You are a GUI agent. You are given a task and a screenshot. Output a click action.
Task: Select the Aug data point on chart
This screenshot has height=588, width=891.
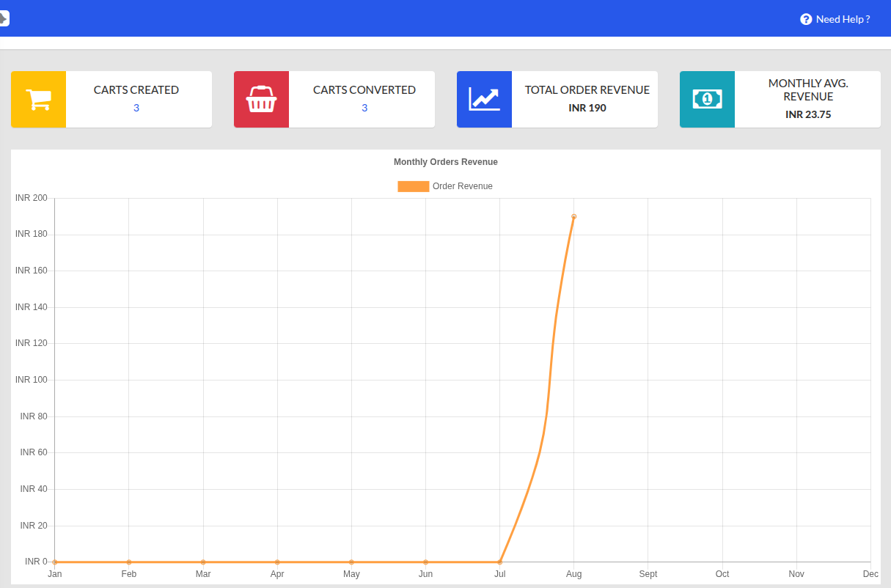click(573, 216)
